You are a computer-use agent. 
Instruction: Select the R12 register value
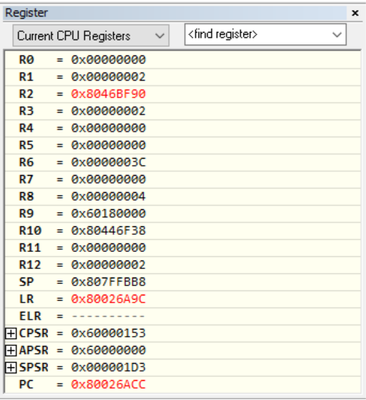108,265
